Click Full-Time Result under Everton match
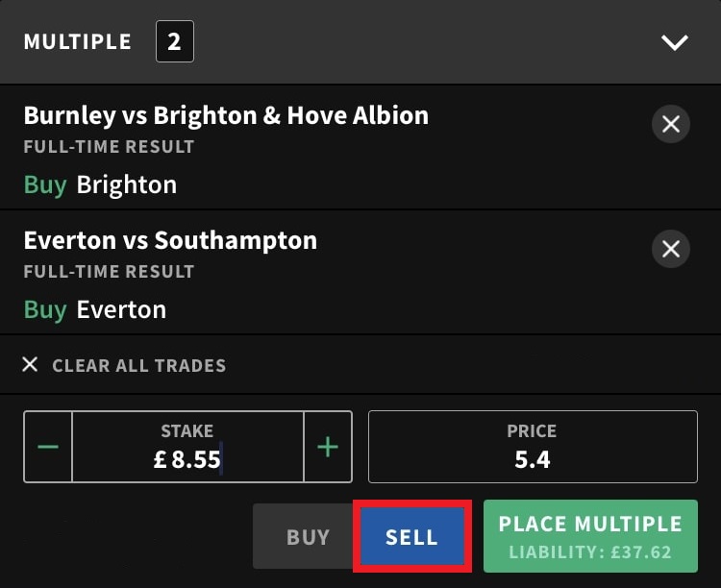The width and height of the screenshot is (721, 588). (x=109, y=272)
